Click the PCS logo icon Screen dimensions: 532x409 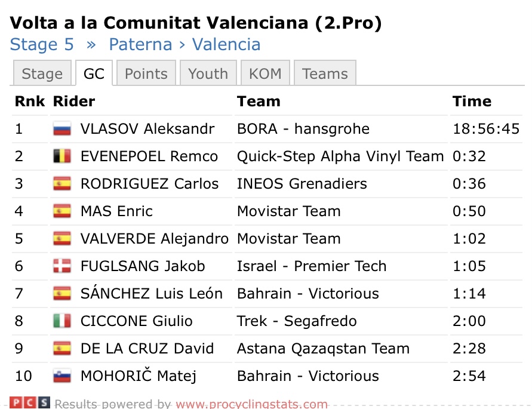pos(30,403)
